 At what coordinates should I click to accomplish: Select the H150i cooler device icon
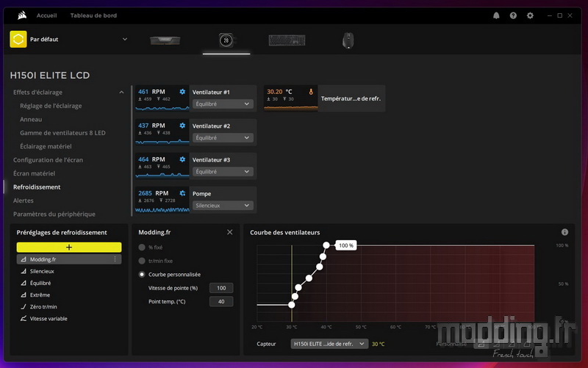click(x=226, y=40)
